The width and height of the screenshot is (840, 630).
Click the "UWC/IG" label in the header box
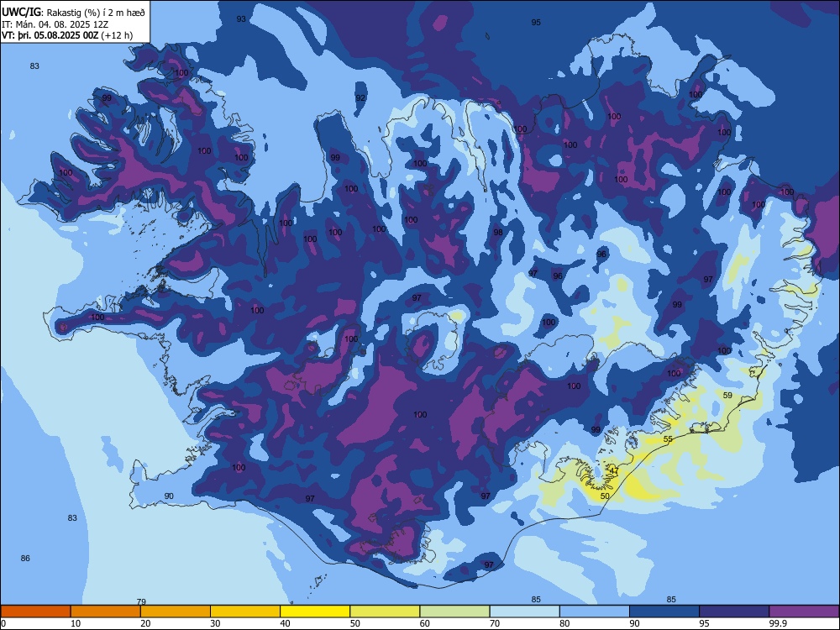pos(22,13)
